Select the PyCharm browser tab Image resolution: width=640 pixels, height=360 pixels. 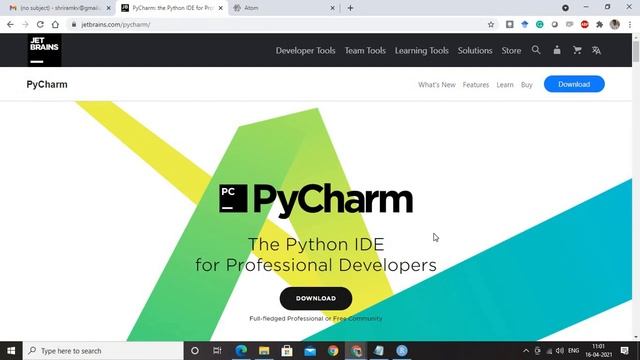(x=171, y=8)
